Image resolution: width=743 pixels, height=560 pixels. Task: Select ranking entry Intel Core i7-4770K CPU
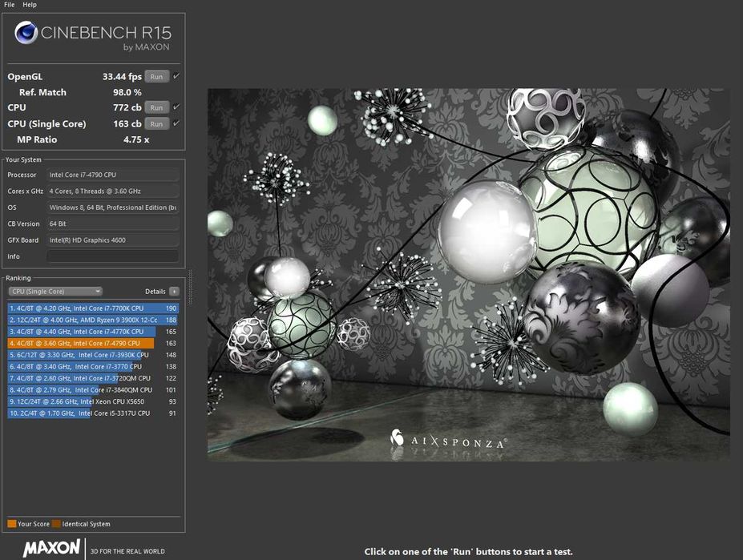pos(93,332)
